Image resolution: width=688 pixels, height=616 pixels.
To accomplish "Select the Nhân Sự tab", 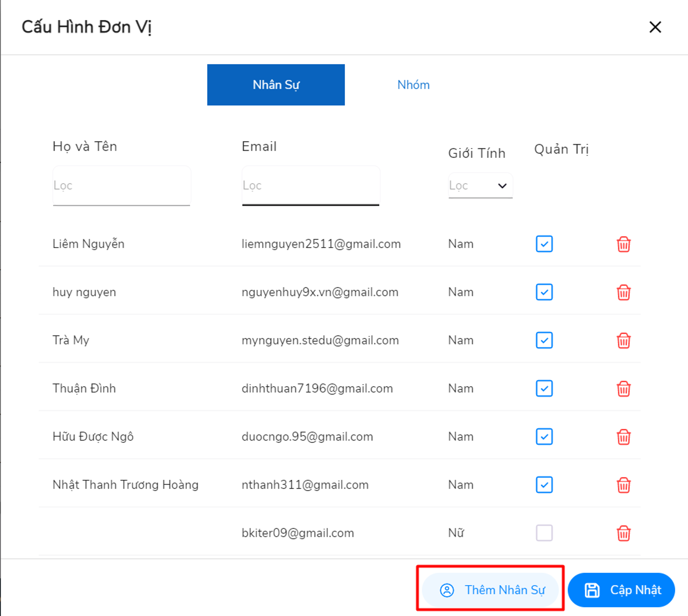I will click(276, 85).
